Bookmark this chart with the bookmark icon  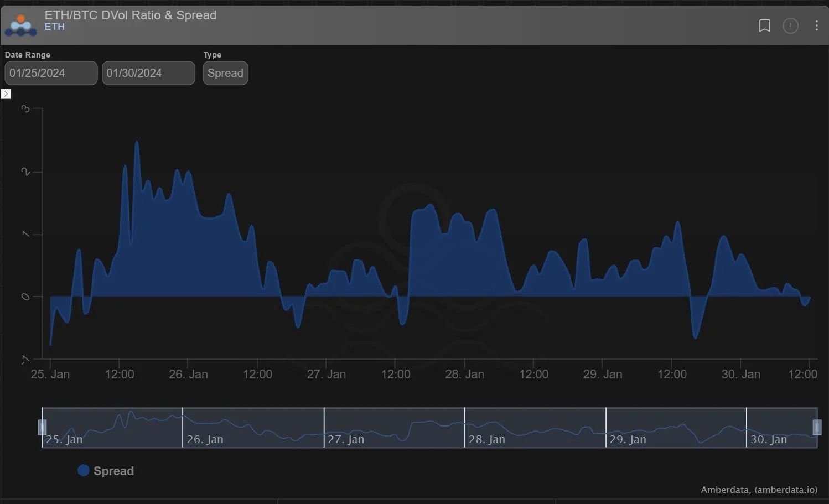click(764, 25)
